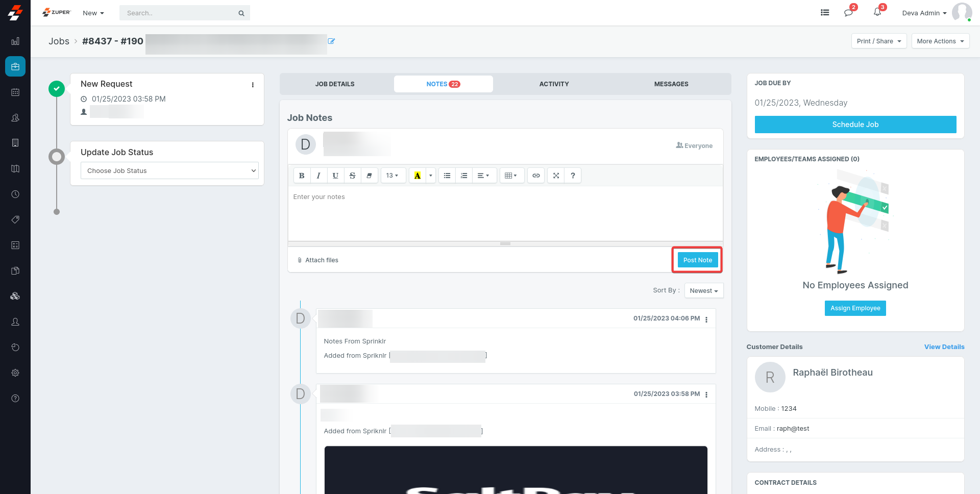Open View Details for customer
This screenshot has height=494, width=980.
(944, 347)
